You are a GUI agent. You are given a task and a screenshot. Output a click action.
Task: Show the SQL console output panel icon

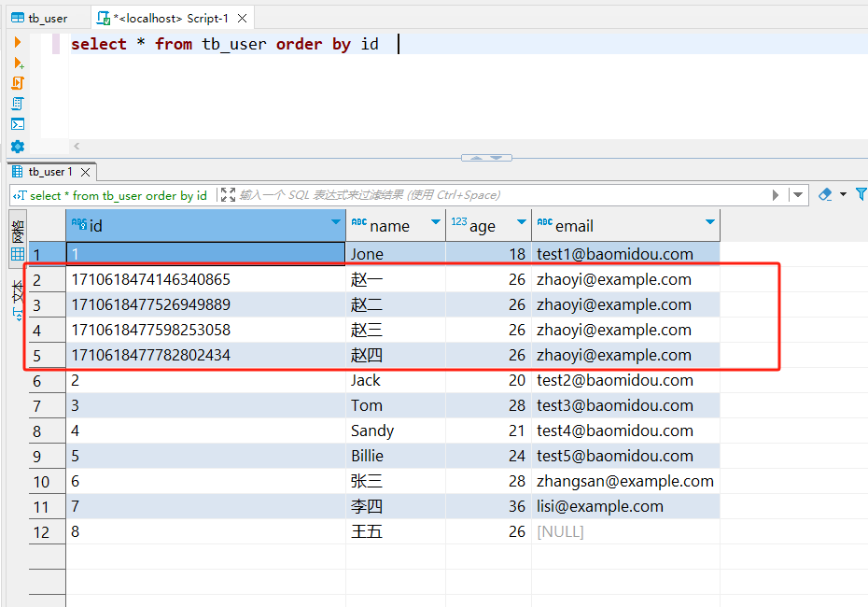pyautogui.click(x=18, y=124)
